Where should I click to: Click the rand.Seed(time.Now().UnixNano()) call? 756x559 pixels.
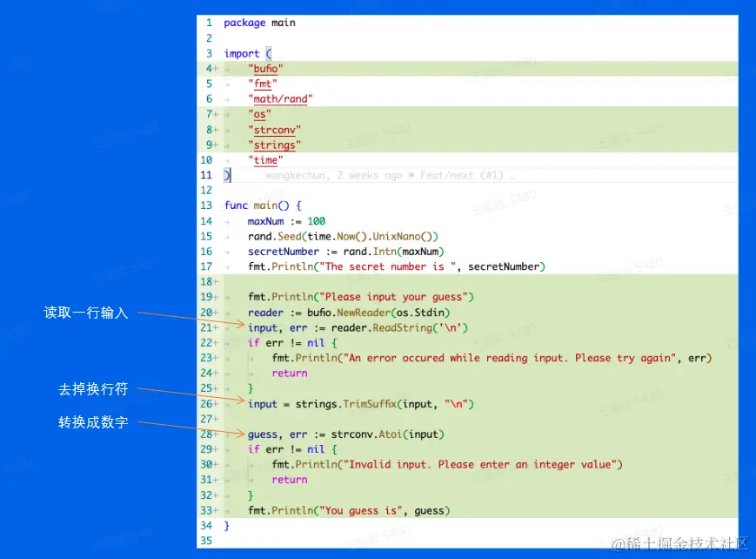[343, 237]
